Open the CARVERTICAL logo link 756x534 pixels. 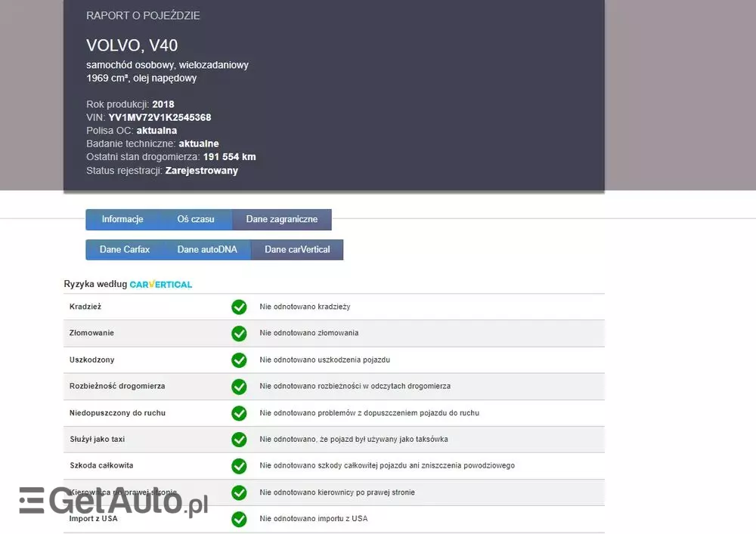(x=160, y=284)
